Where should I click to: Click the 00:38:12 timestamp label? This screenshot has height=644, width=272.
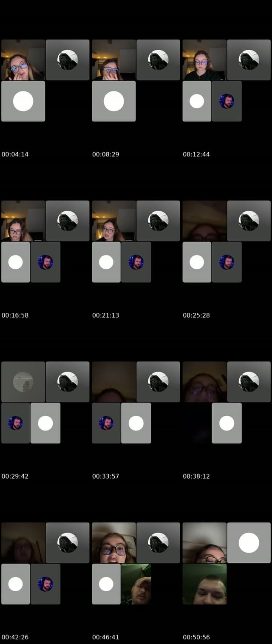(196, 476)
